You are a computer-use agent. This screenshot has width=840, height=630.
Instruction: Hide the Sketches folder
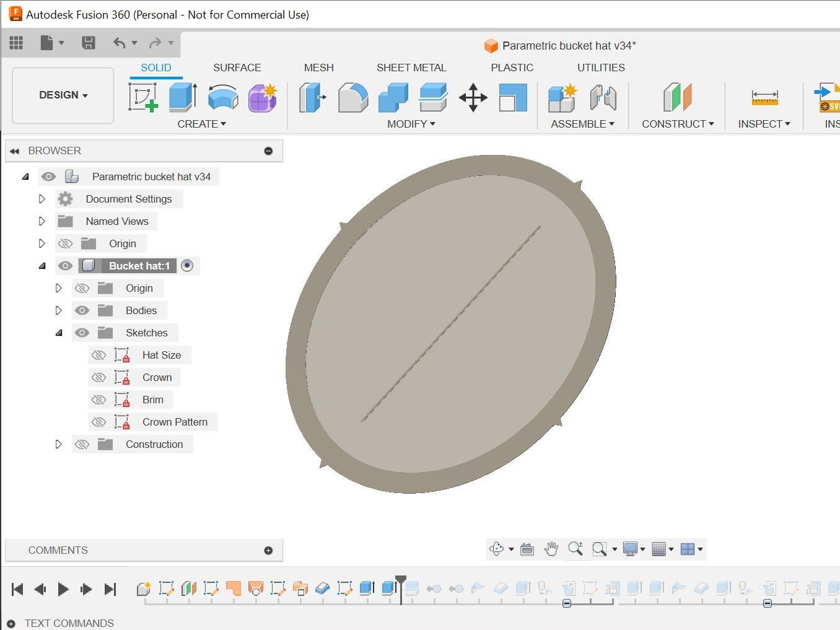82,333
